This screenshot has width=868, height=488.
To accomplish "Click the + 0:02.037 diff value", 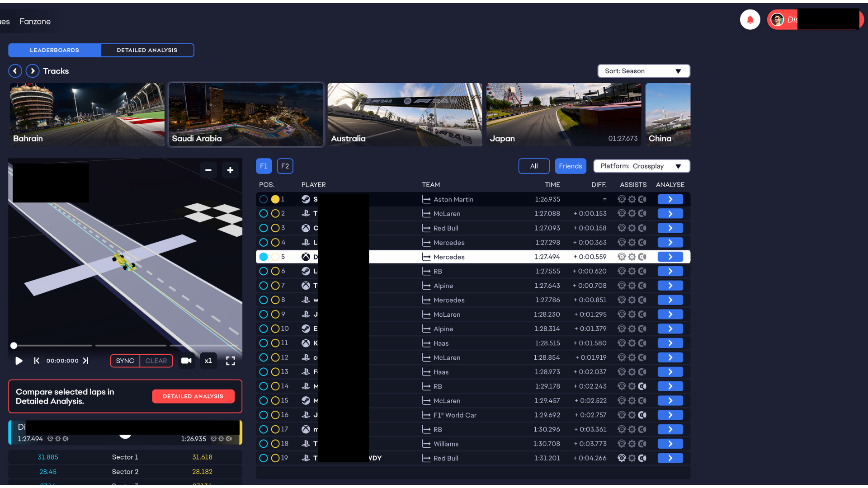I will 590,372.
